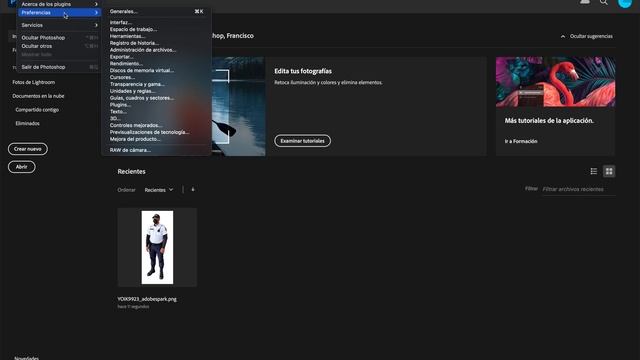
Task: Open the YDIX9923_adobespark.png thumbnail
Action: tap(157, 247)
